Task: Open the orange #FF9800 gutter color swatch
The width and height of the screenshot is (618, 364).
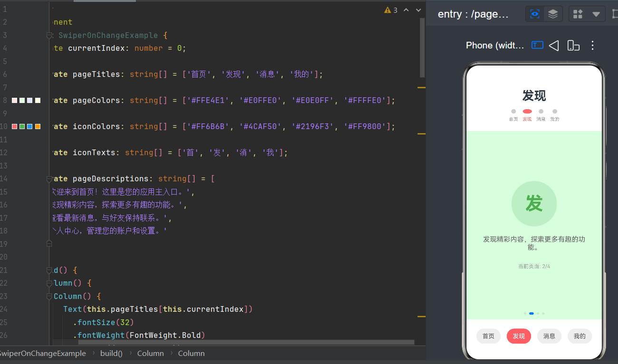Action: click(38, 127)
